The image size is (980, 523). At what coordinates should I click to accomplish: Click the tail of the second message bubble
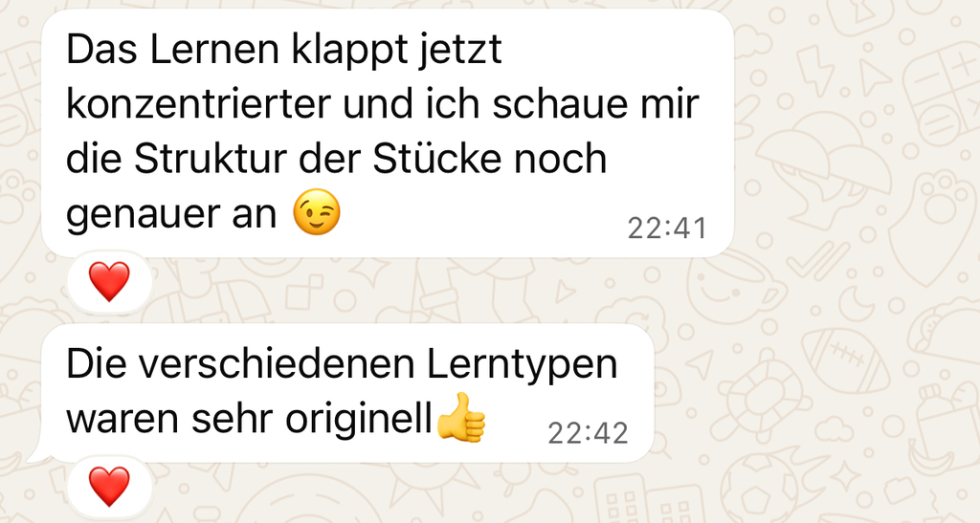[38, 454]
